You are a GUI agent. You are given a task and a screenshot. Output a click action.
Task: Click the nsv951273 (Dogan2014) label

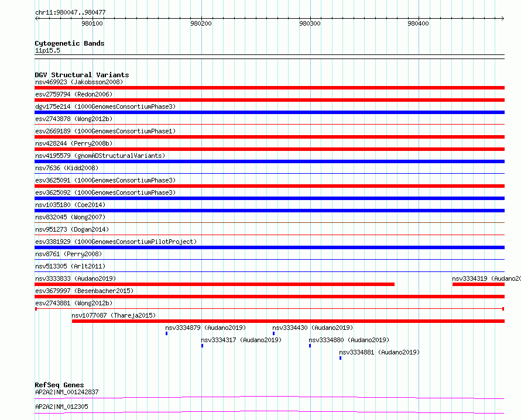click(72, 229)
